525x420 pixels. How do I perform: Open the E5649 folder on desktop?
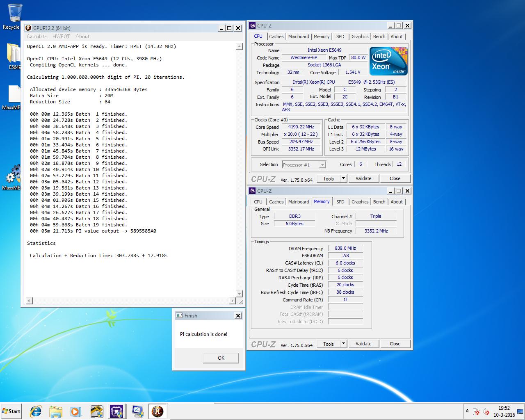(x=14, y=56)
